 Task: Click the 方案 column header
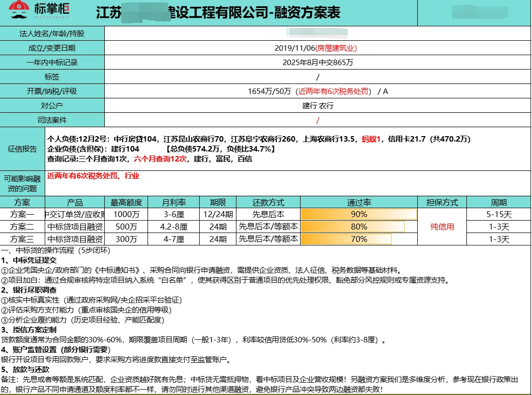(22, 202)
